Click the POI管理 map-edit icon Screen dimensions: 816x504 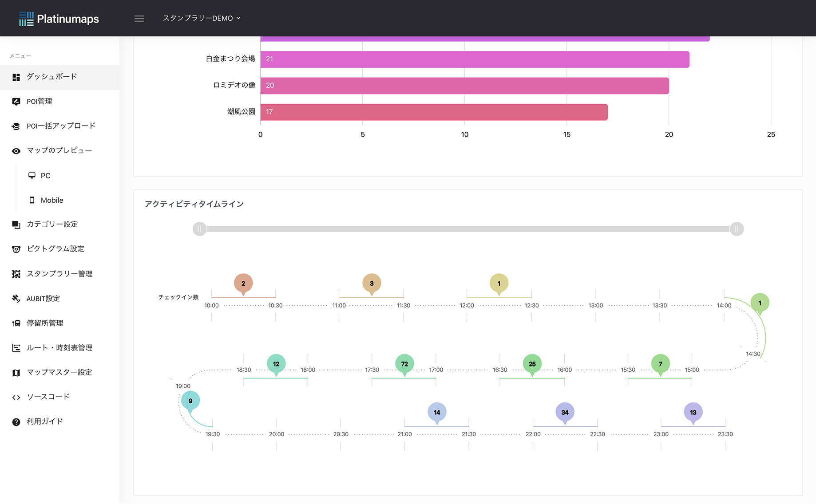[x=16, y=102]
